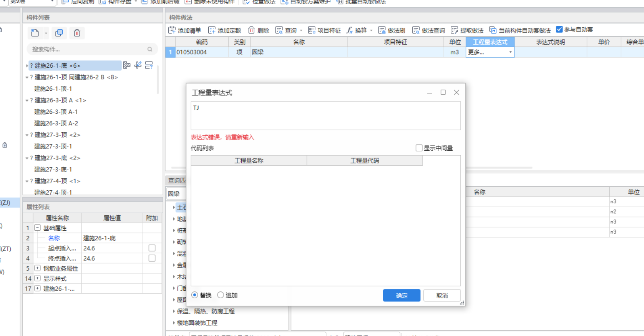Viewport: 644px width, 336px height.
Task: Click the copy component icon
Action: coord(59,33)
